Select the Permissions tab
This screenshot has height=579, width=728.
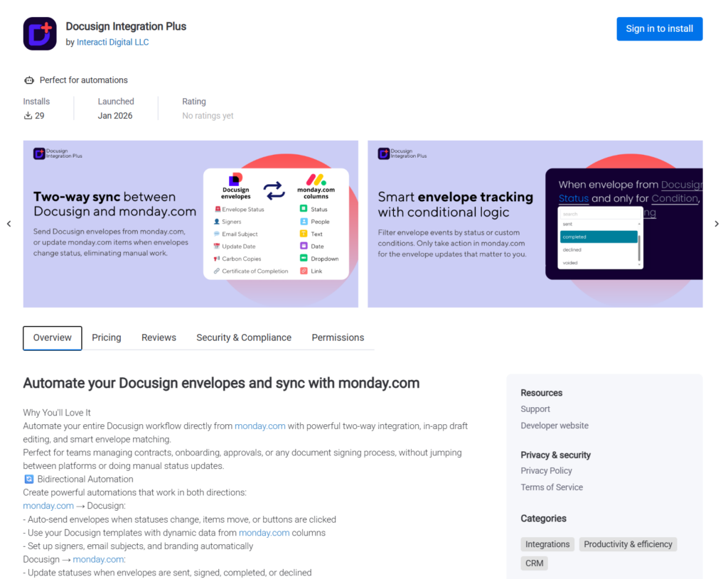coord(338,338)
